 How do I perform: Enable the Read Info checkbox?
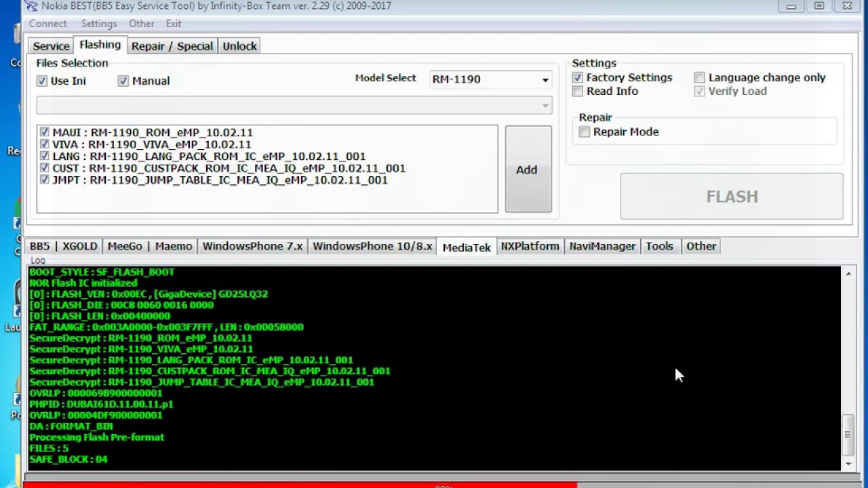tap(578, 91)
